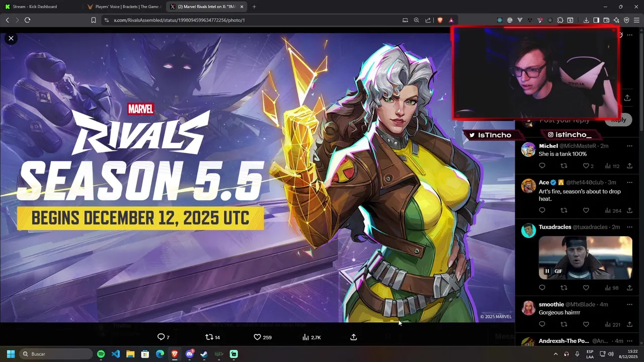Viewport: 644px width, 362px height.
Task: Open Brave Shields lion icon
Action: click(440, 20)
